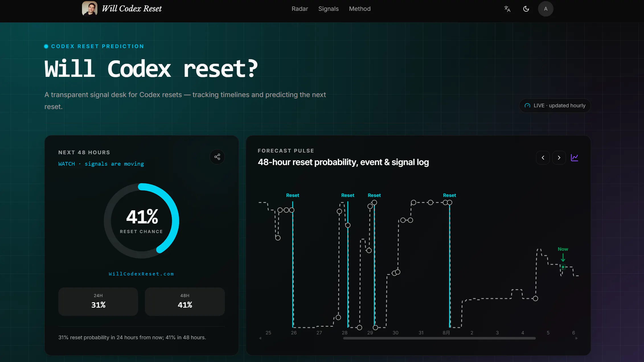Go to the Radar nav item
This screenshot has height=362, width=644.
point(300,9)
